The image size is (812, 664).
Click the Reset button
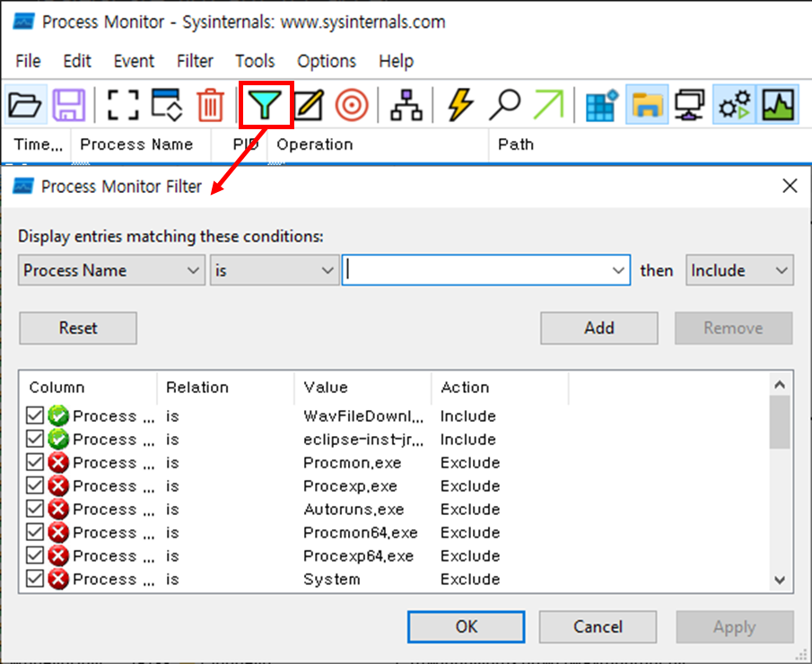pyautogui.click(x=78, y=328)
